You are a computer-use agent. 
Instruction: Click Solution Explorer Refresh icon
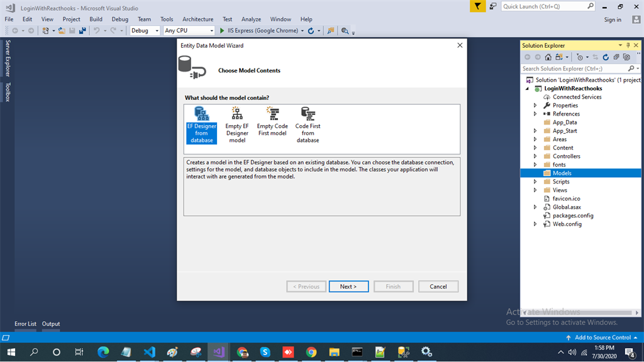(606, 57)
